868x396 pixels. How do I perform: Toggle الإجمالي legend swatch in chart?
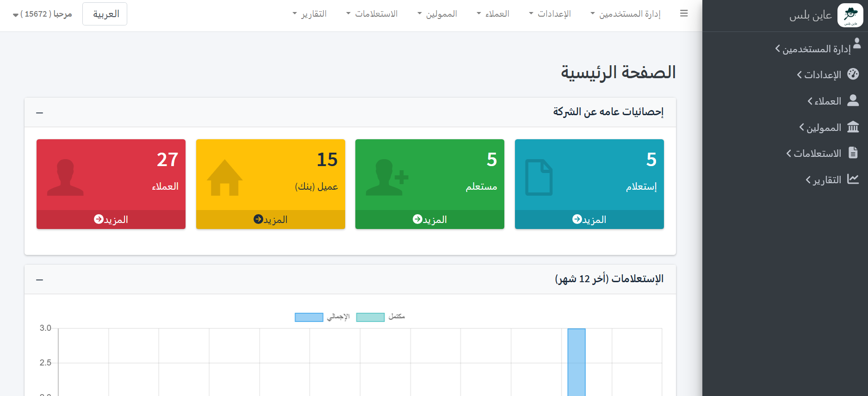(x=309, y=317)
